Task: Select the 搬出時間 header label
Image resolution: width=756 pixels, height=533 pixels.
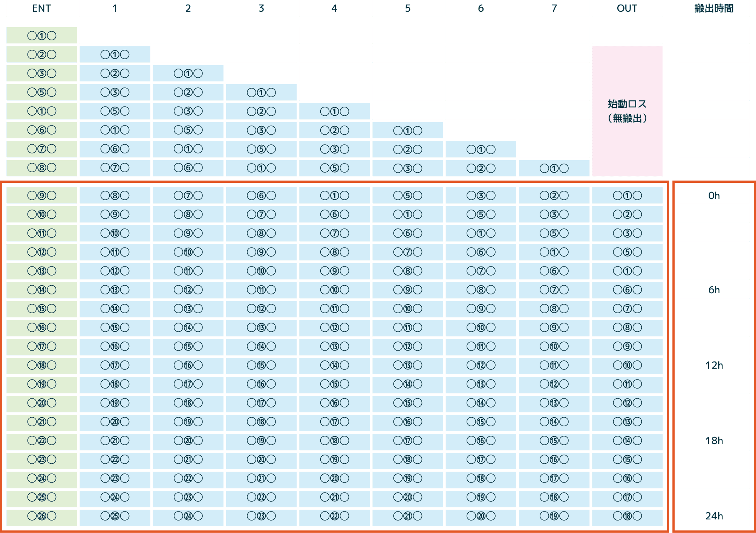Action: [x=714, y=8]
